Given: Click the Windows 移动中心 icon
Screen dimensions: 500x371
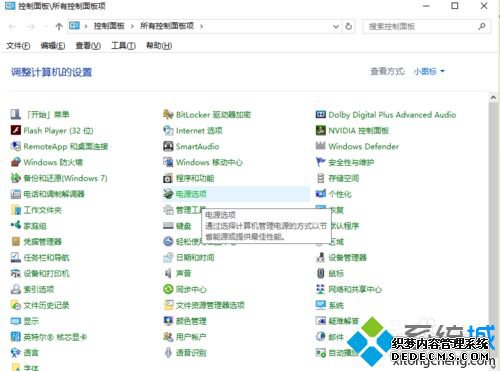Looking at the screenshot, I should point(168,162).
